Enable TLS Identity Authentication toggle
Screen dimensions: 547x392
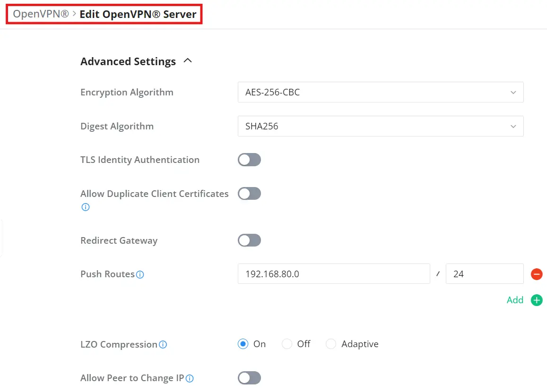(x=250, y=160)
